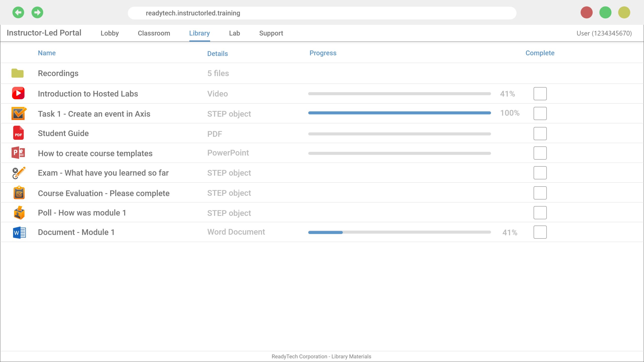Click the Document - Module 1 progress bar

[x=399, y=232]
